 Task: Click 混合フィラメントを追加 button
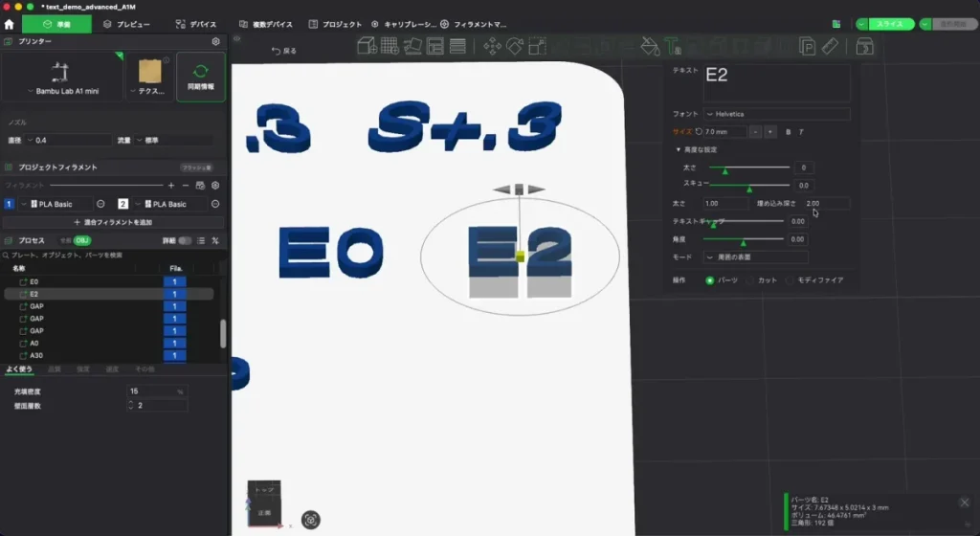(x=113, y=222)
